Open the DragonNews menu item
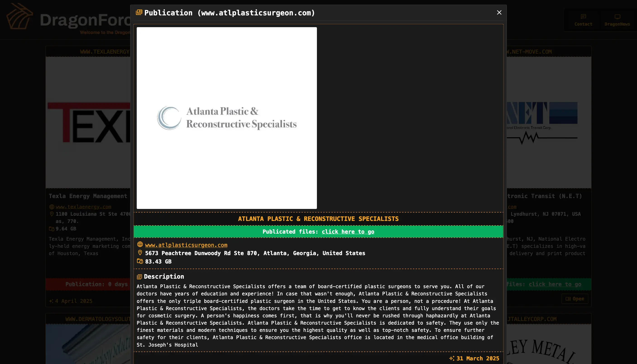The image size is (637, 364). point(617,24)
